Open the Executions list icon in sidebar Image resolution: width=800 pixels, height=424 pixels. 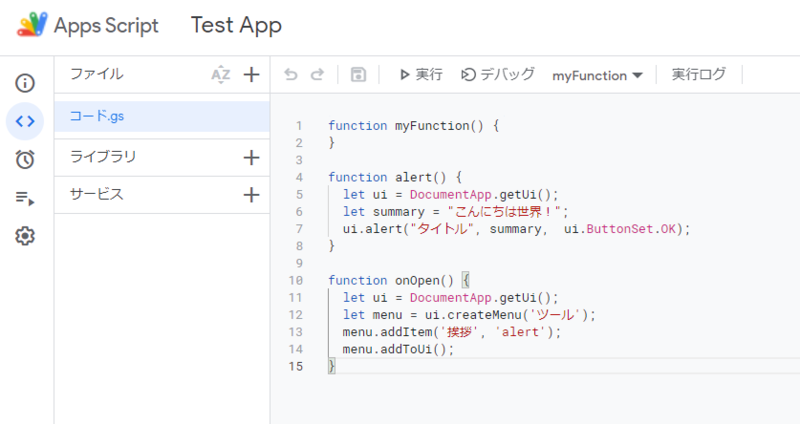point(25,198)
